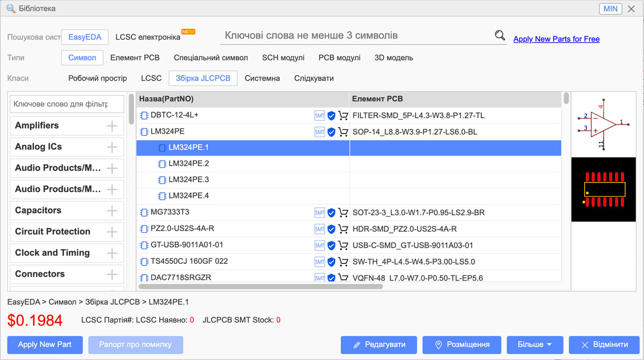Click the SMT badge for PZ2.0-US2S-4A-R
The image size is (644, 360).
(x=319, y=229)
